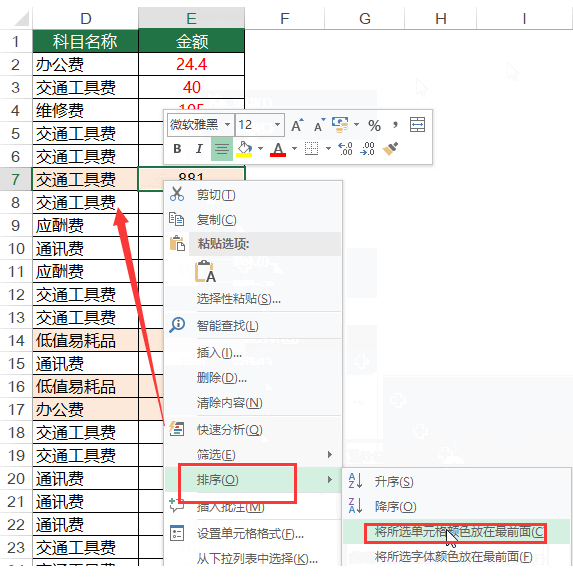573x578 pixels.
Task: Click the paste keep text only icon
Action: point(205,271)
